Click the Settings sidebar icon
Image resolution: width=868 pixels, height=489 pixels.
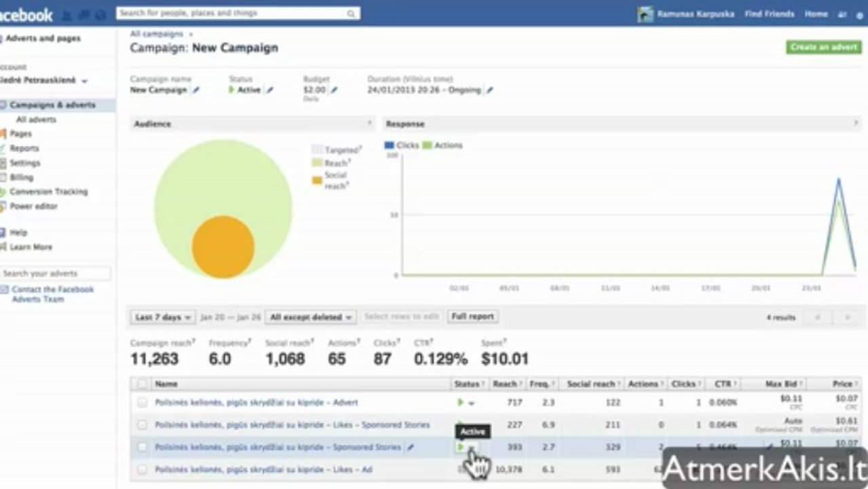[3, 163]
